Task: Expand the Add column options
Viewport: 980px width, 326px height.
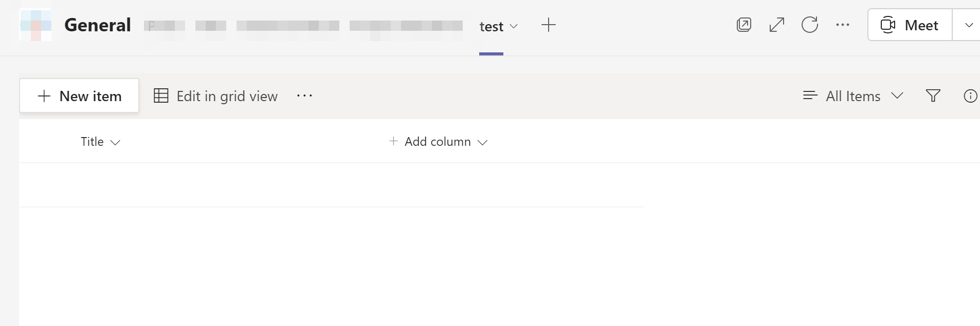Action: point(482,142)
